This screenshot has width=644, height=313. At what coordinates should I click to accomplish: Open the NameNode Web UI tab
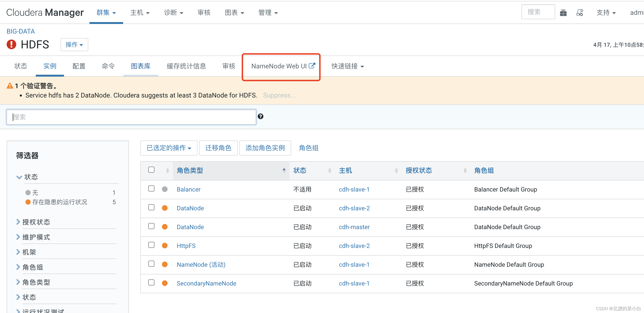point(283,66)
